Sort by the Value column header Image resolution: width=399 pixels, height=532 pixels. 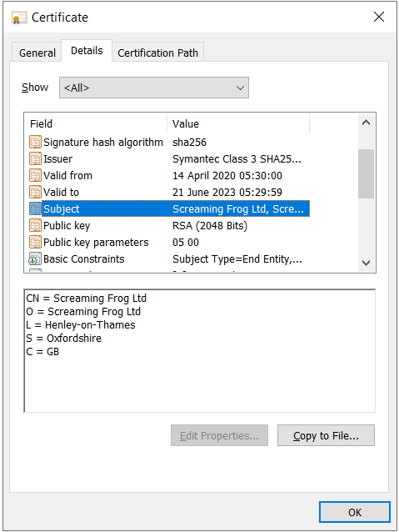pyautogui.click(x=238, y=124)
